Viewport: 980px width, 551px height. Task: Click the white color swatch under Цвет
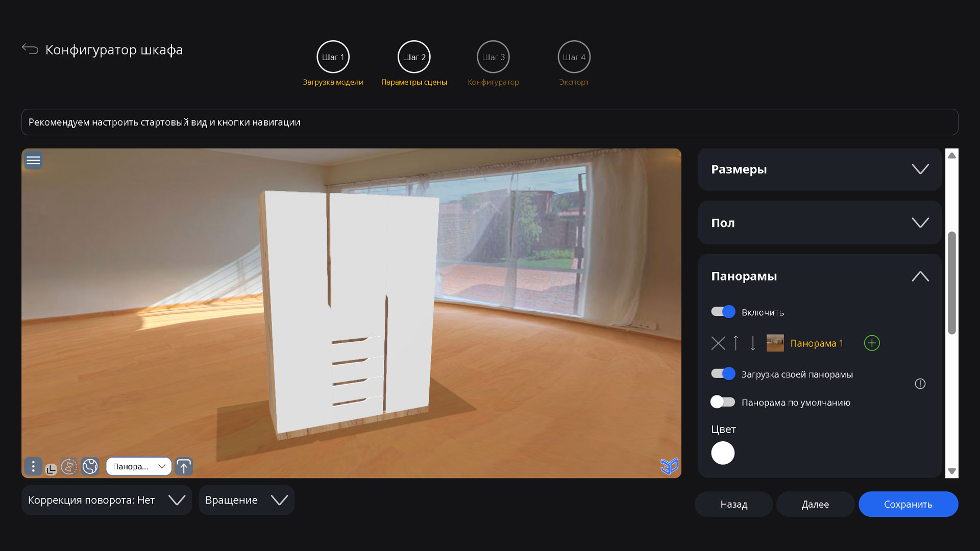[723, 453]
